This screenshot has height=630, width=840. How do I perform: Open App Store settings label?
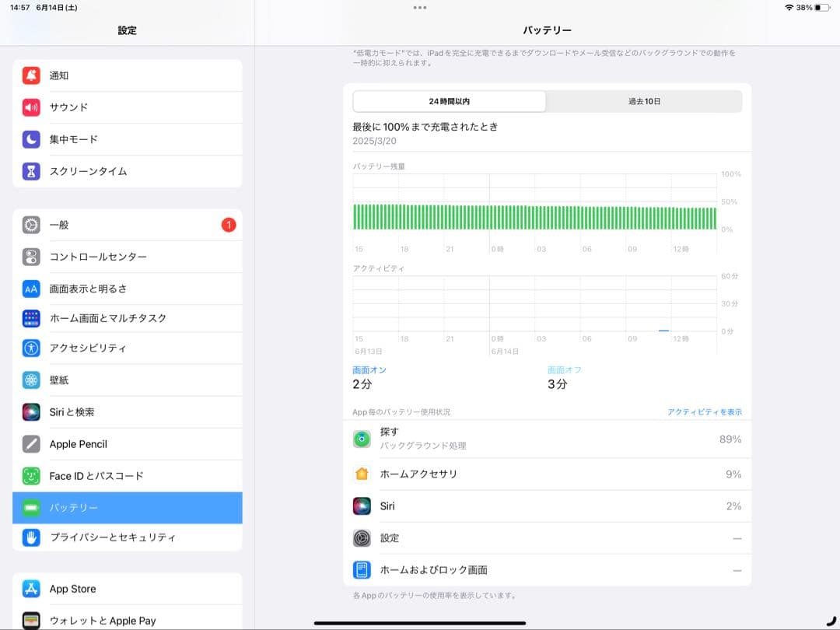[73, 589]
